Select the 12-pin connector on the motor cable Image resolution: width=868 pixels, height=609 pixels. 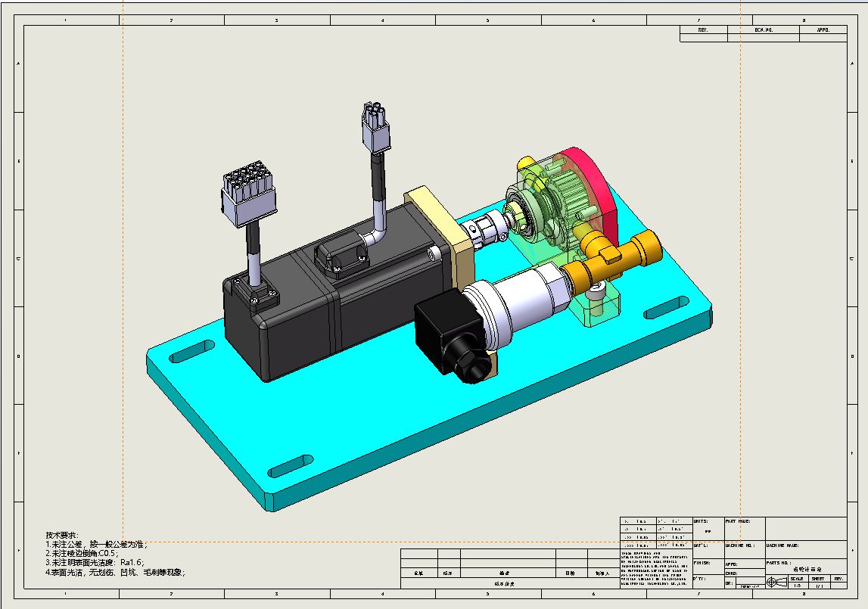248,194
